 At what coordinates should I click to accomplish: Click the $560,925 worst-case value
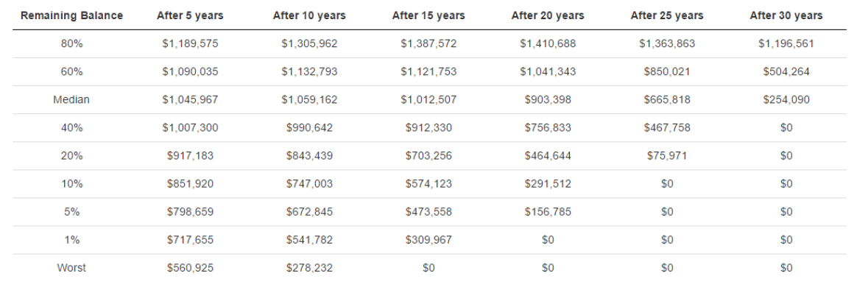coord(191,269)
